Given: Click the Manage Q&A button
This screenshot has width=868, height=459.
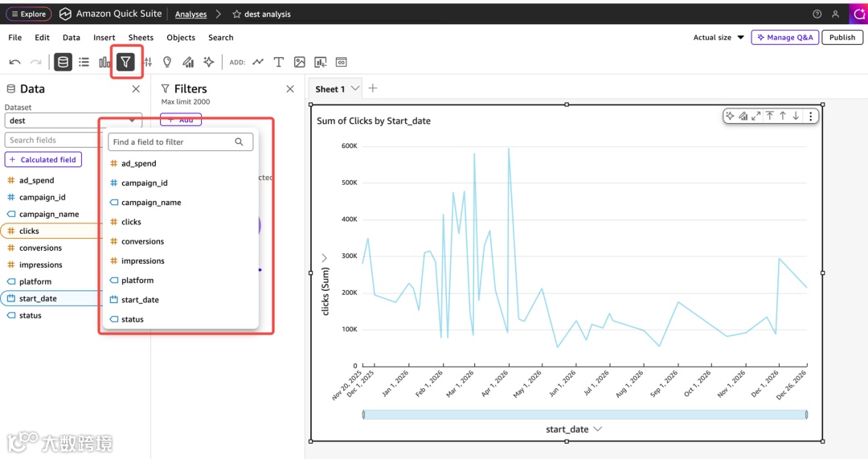Looking at the screenshot, I should coord(785,37).
